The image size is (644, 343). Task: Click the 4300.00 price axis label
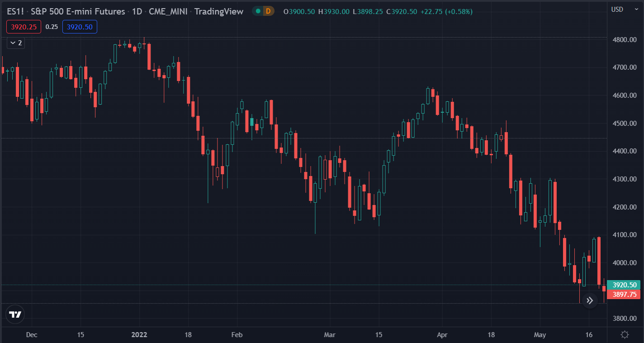[x=624, y=179]
